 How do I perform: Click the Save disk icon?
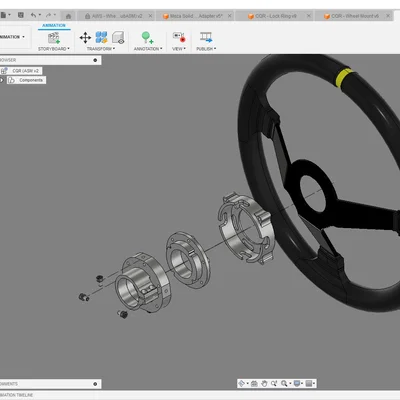tap(21, 15)
